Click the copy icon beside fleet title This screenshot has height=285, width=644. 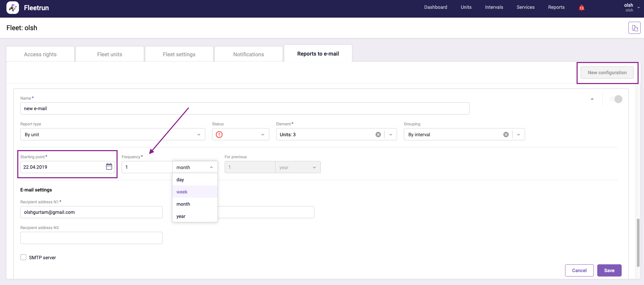pyautogui.click(x=634, y=28)
